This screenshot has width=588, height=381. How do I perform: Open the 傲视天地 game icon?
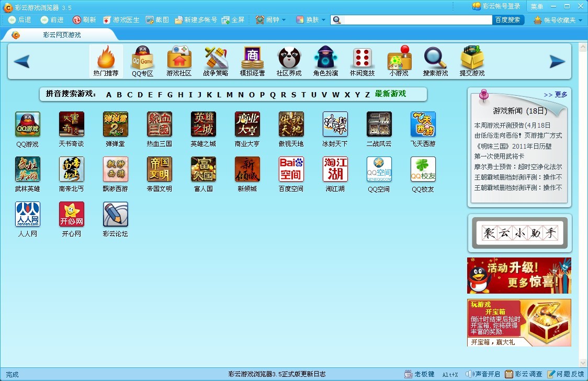291,124
